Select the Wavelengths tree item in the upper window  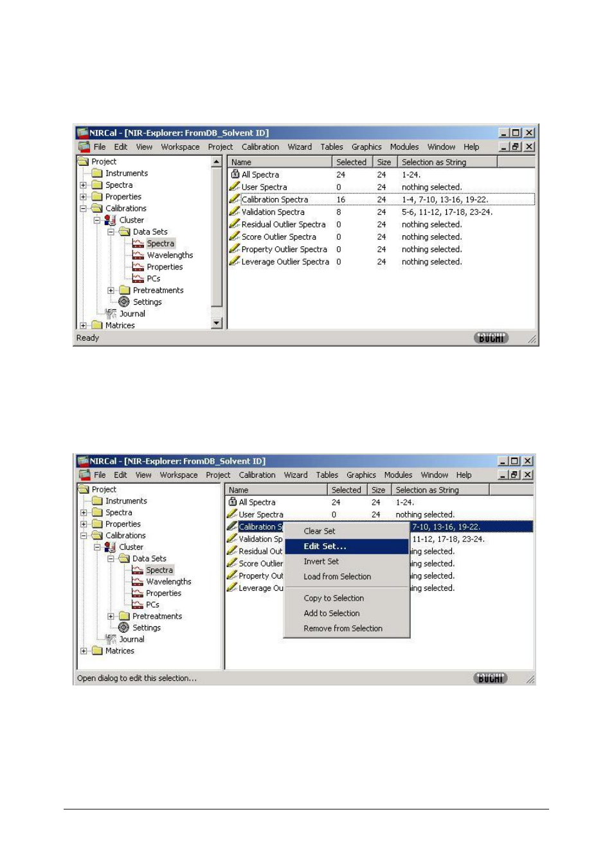pyautogui.click(x=170, y=255)
